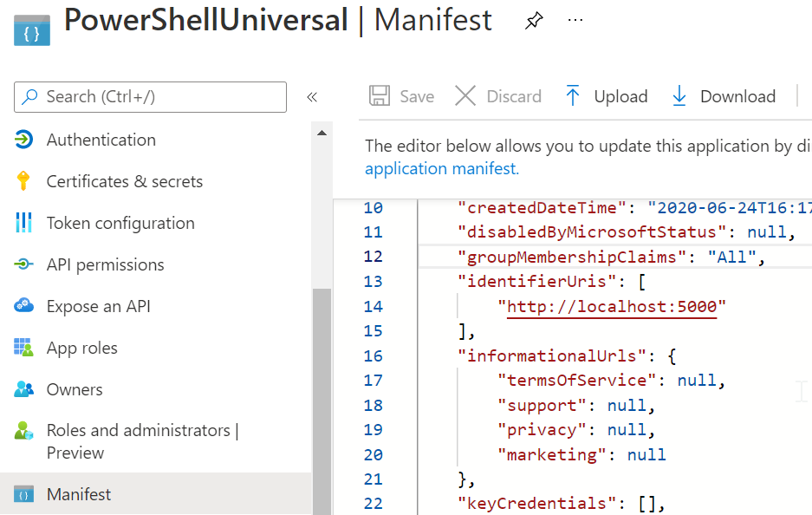Click the identifierUris key
This screenshot has height=515, width=812.
point(536,282)
